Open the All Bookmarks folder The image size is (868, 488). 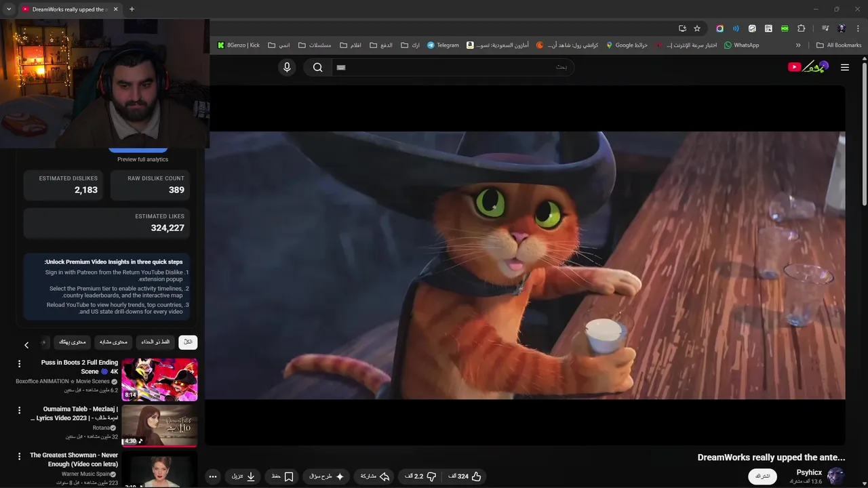click(839, 45)
